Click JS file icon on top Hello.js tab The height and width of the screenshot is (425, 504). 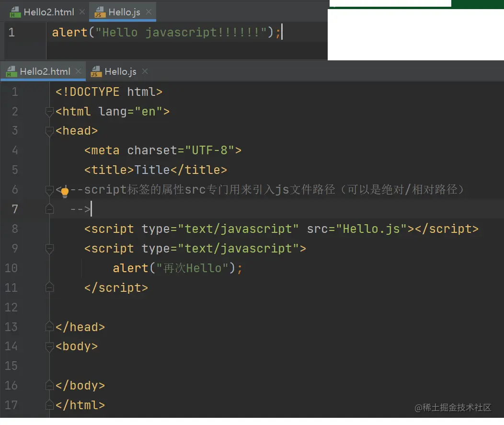pos(100,12)
